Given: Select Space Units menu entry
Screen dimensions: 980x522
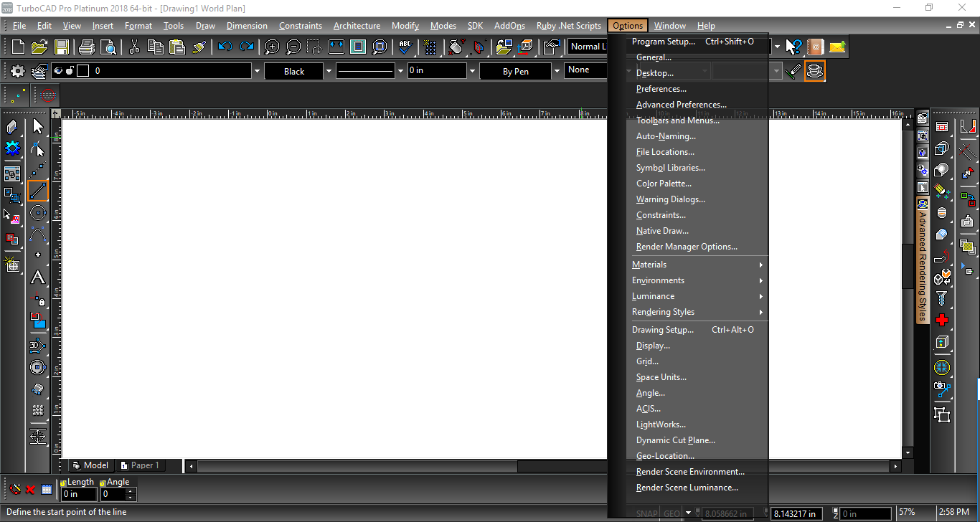Looking at the screenshot, I should point(697,377).
